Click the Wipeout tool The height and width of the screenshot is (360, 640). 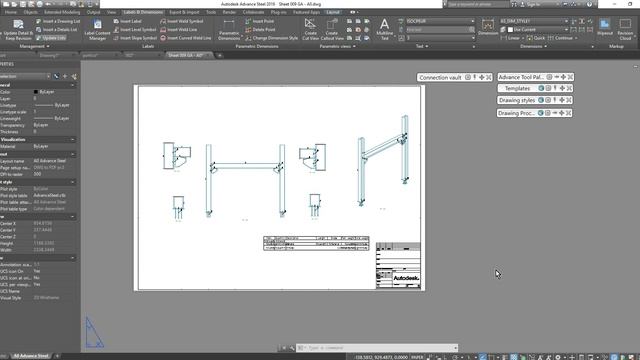[604, 27]
